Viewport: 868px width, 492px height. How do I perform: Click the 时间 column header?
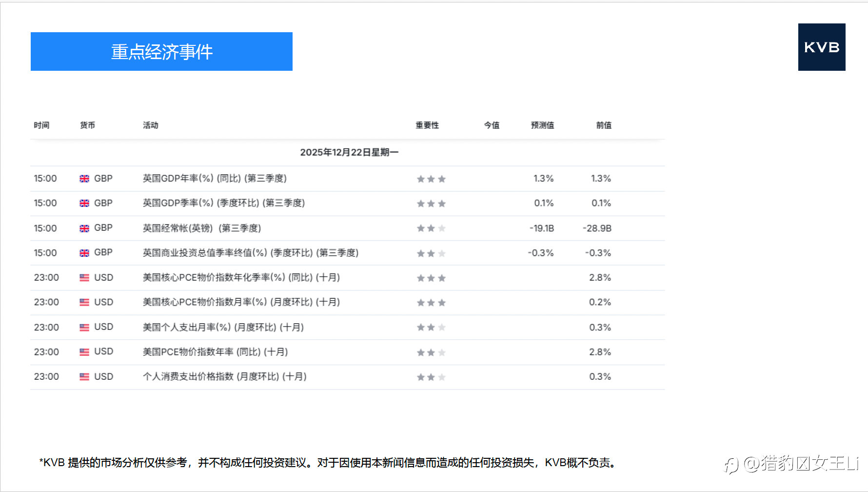click(41, 125)
